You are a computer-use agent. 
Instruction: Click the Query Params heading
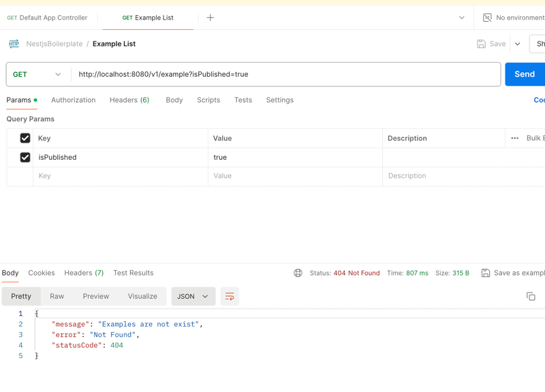(x=30, y=119)
